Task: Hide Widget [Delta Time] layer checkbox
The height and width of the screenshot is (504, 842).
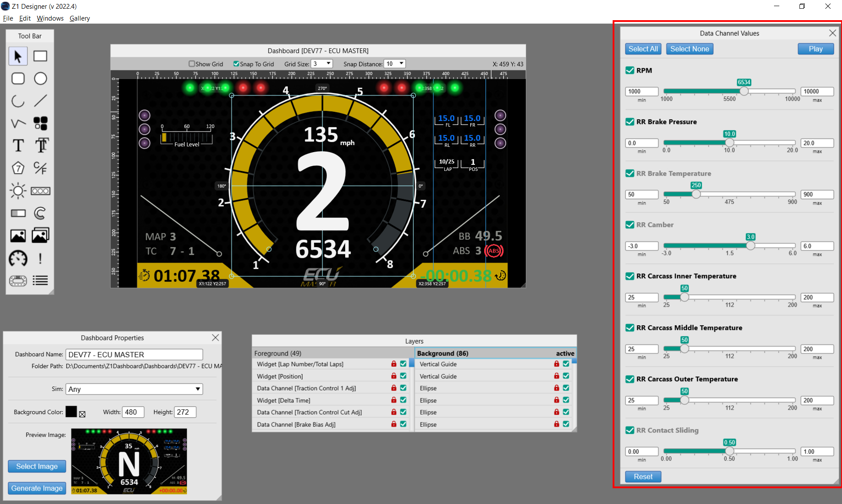Action: (x=403, y=400)
